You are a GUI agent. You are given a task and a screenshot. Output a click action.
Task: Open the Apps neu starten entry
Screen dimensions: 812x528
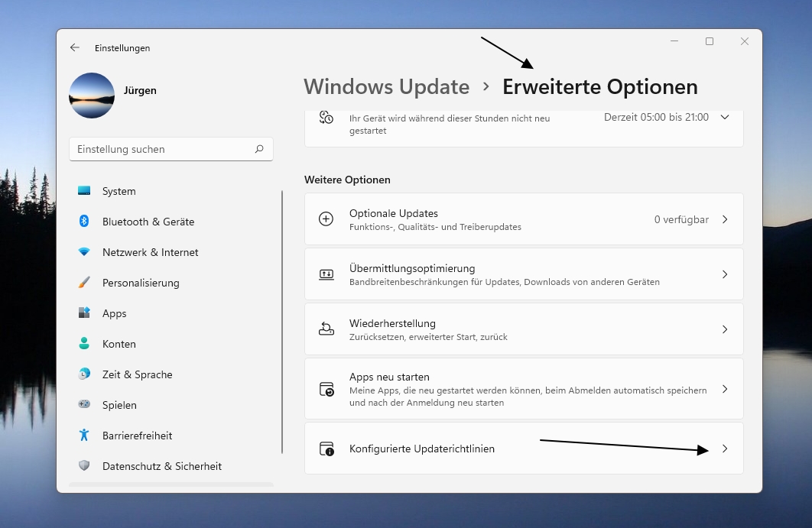(524, 389)
